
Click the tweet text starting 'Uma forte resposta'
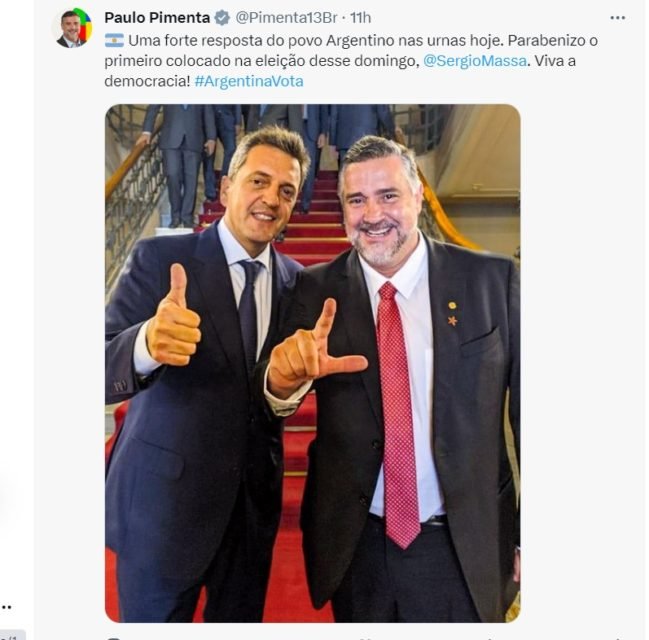pos(351,61)
